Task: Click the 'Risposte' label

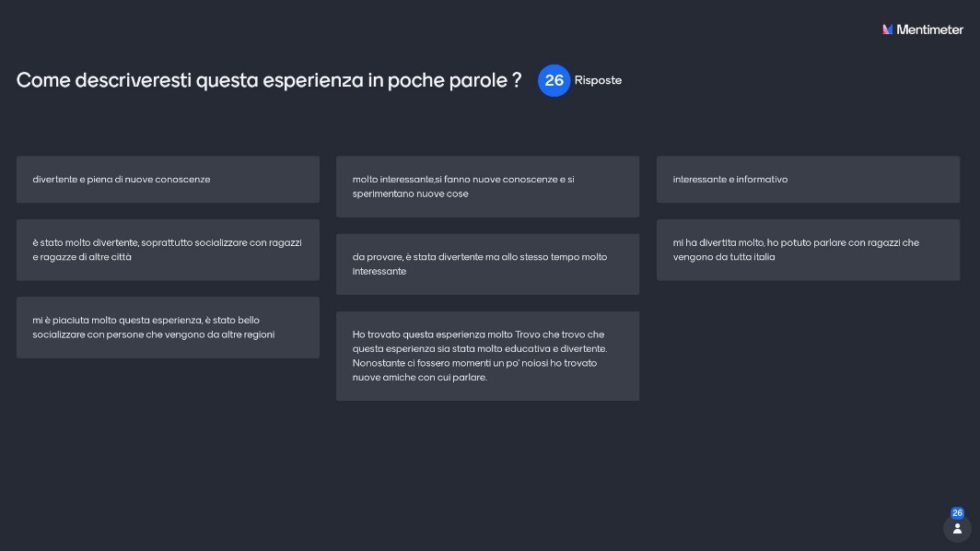Action: click(x=598, y=80)
